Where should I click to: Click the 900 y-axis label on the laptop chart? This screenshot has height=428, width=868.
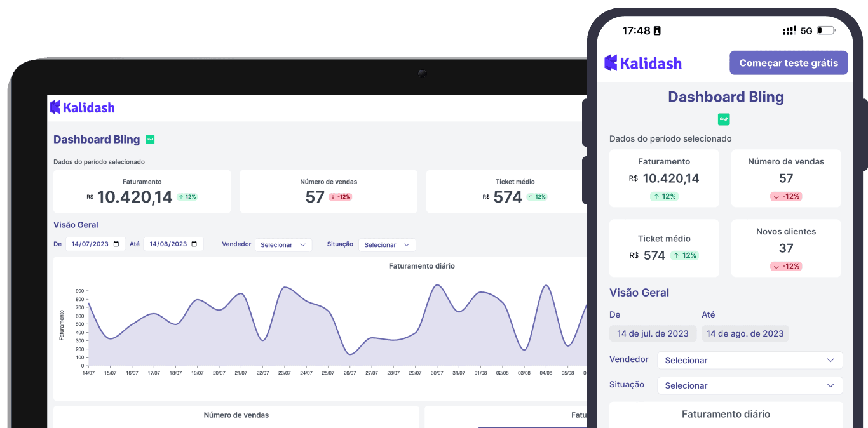click(x=79, y=290)
